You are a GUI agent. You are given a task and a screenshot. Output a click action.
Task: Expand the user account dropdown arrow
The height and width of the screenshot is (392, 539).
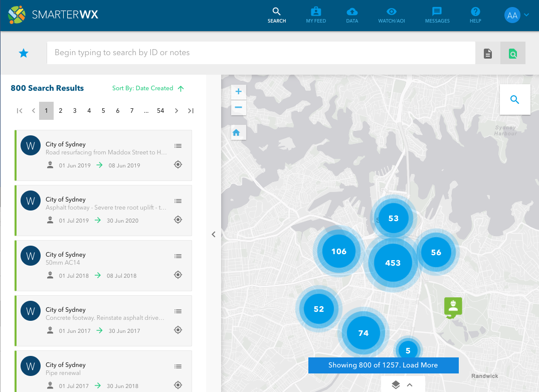click(526, 15)
